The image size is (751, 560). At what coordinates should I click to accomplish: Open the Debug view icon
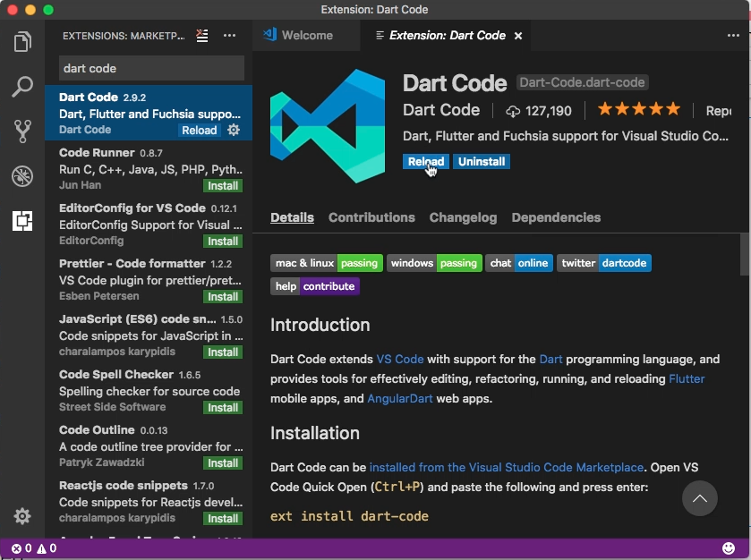(x=22, y=176)
